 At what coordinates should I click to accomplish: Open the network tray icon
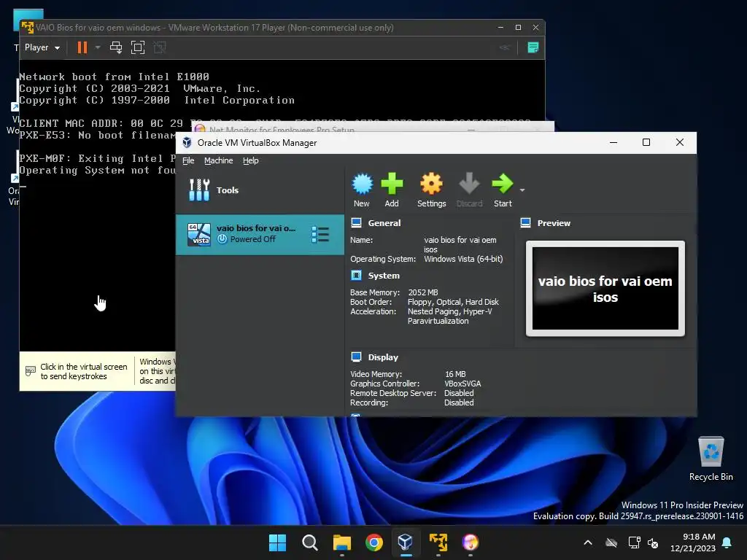coord(634,542)
